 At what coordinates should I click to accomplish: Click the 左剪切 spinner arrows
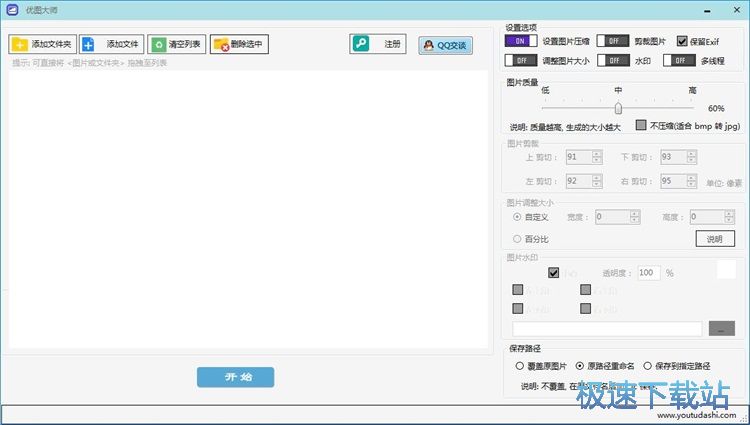pyautogui.click(x=596, y=181)
